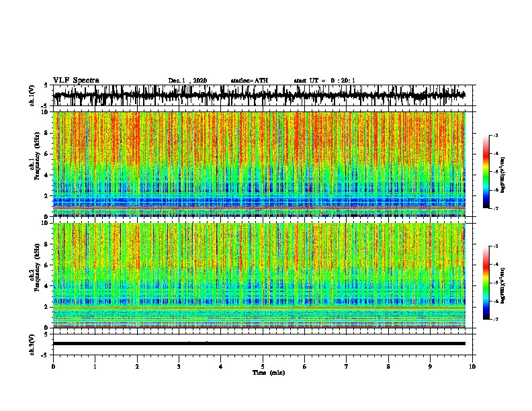Click the "VLF Spectra" plot title
Image resolution: width=532 pixels, height=411 pixels.
click(x=76, y=81)
